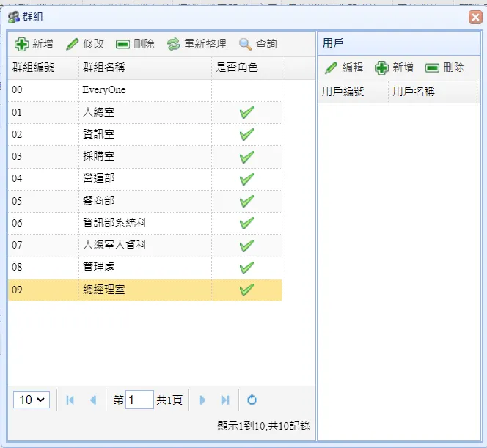The width and height of the screenshot is (487, 448).
Task: Click the 群組 window title icon
Action: click(x=14, y=17)
